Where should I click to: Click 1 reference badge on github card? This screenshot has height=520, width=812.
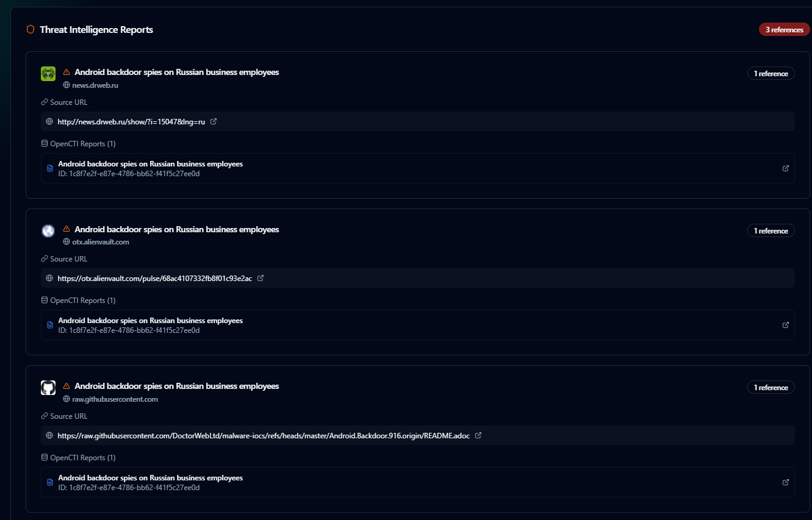coord(771,387)
